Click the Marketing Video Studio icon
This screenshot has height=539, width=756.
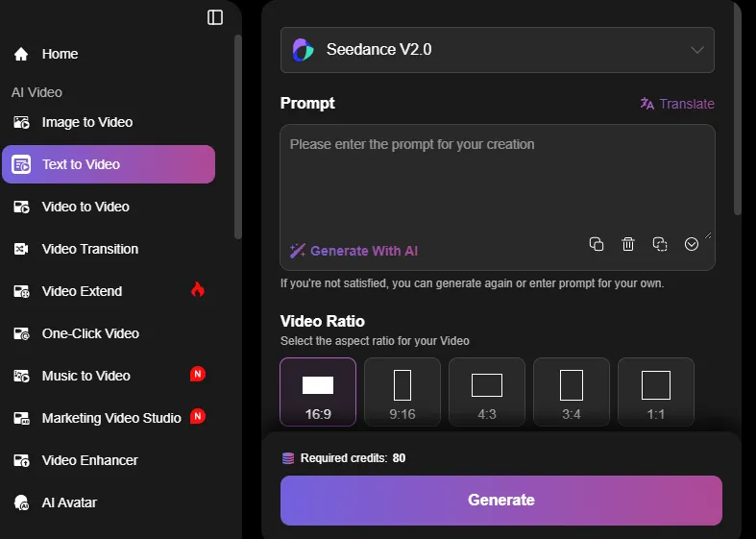[x=21, y=419]
